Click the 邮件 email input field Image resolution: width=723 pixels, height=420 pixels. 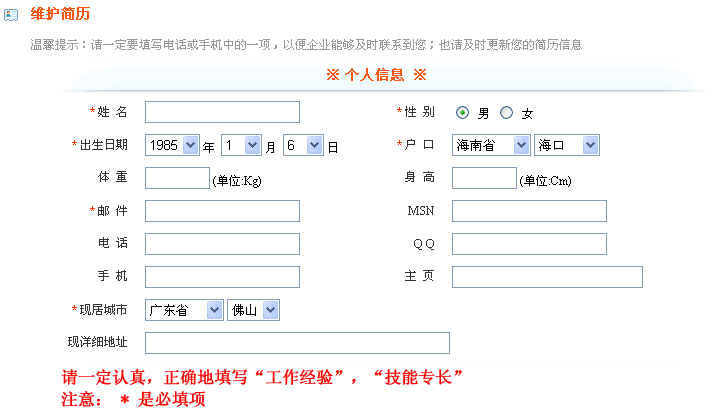[x=222, y=211]
